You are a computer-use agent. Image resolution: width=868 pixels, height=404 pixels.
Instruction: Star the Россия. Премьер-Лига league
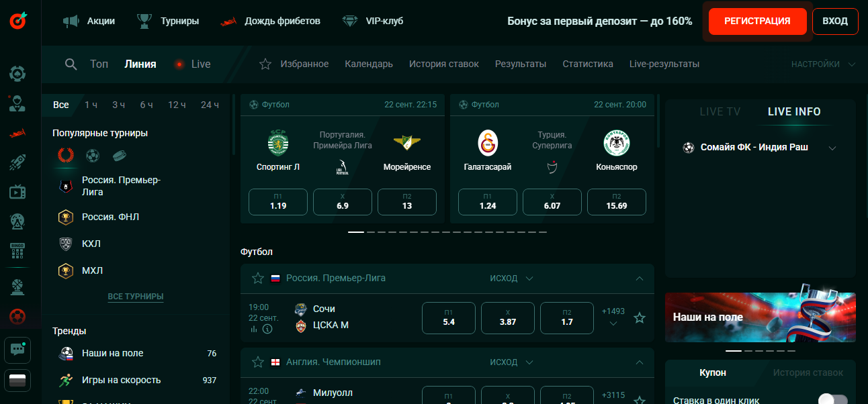point(258,279)
